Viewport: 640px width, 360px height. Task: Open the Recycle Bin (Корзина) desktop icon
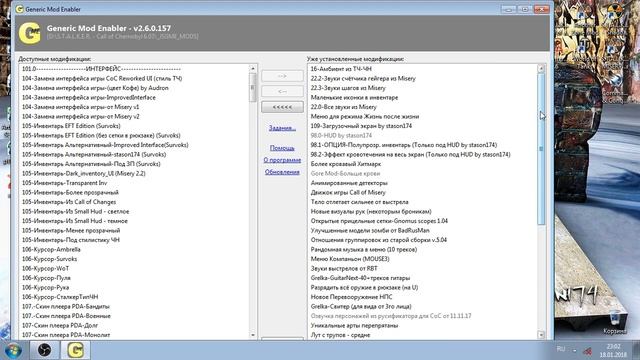(x=614, y=322)
